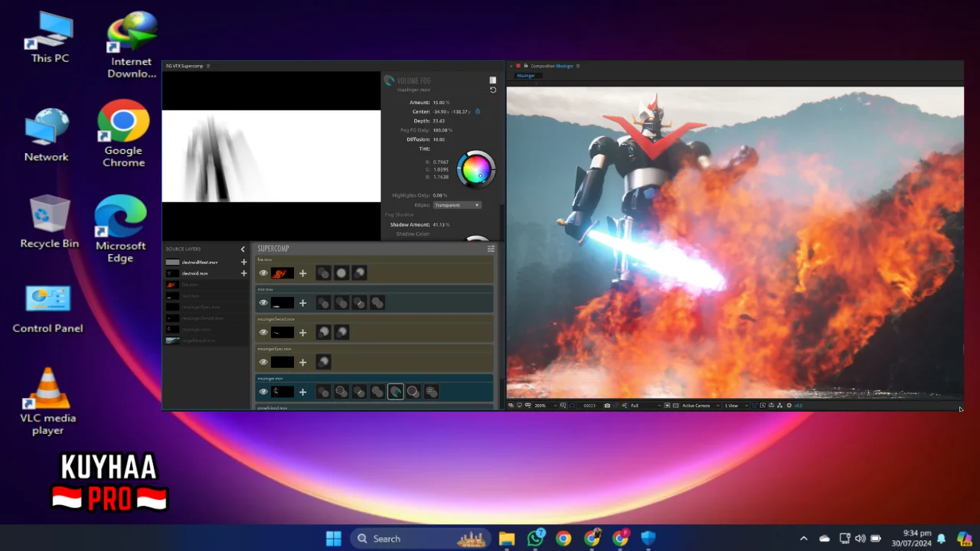Click the Shadow Color wheel below Shadow Amount

pyautogui.click(x=476, y=238)
